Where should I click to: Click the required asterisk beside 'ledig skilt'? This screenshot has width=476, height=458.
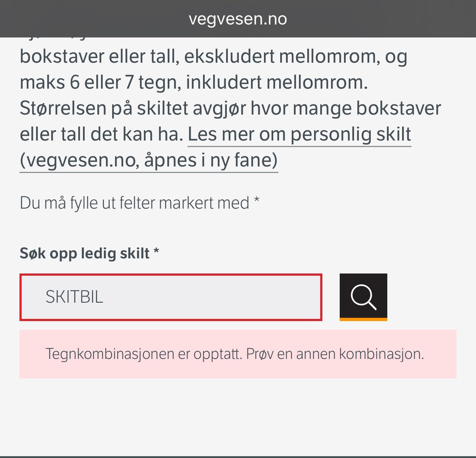pyautogui.click(x=156, y=251)
